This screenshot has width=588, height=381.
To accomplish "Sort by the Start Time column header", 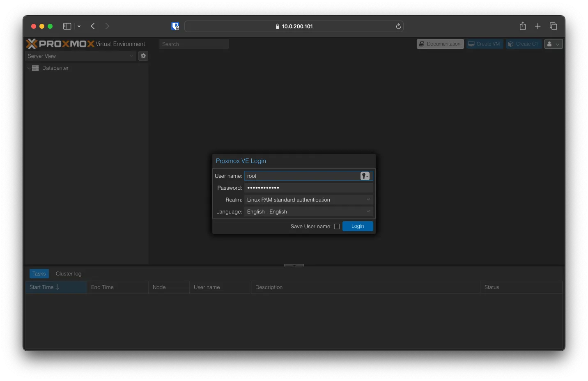I will 56,287.
